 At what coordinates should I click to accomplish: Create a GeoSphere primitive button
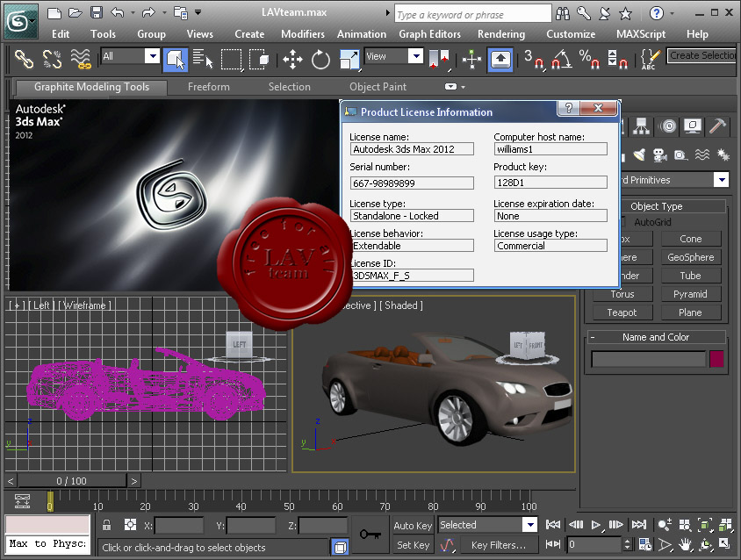click(x=691, y=257)
